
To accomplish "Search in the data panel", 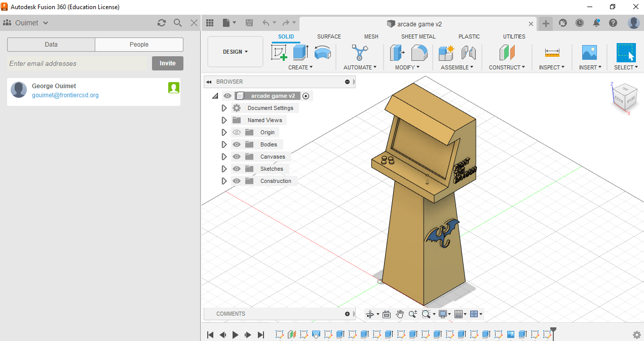I will 177,23.
